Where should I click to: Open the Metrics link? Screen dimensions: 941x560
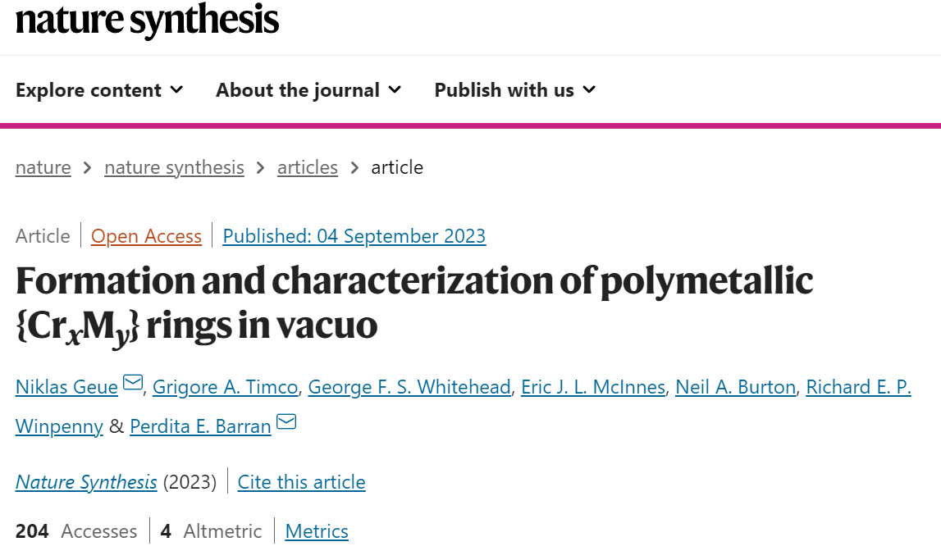[x=317, y=531]
